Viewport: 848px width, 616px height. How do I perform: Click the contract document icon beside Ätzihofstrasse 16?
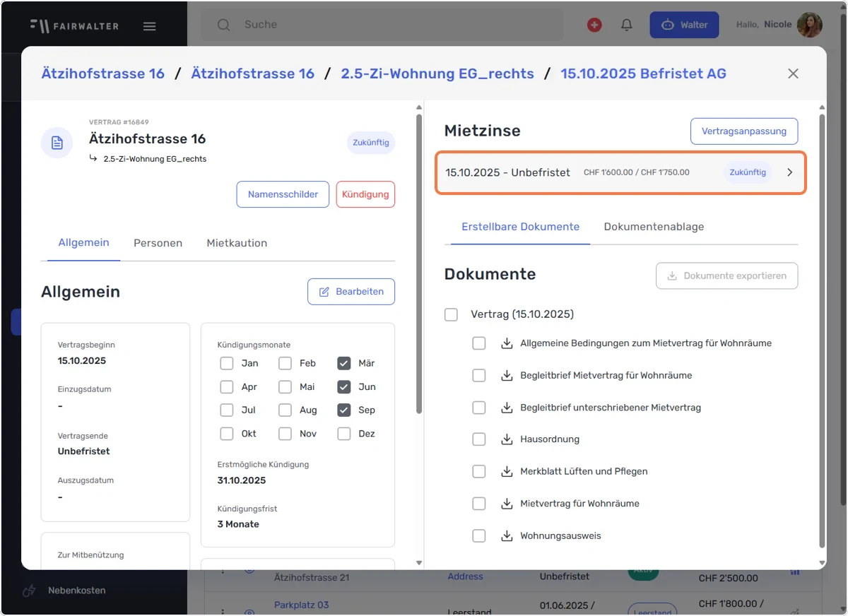(57, 143)
